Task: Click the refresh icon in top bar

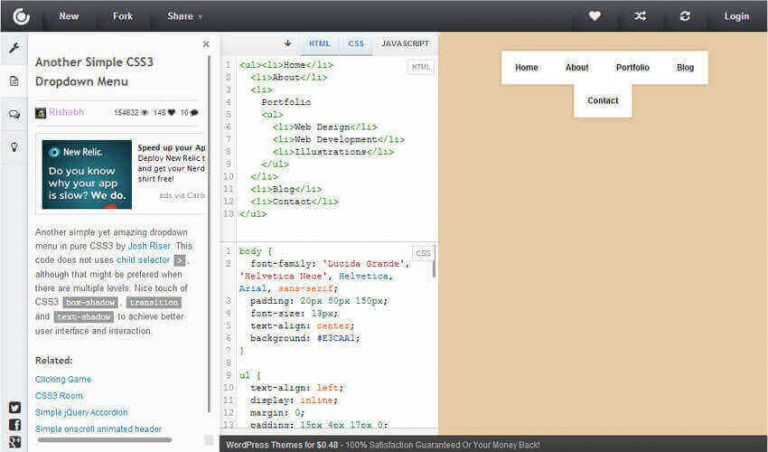Action: 685,16
